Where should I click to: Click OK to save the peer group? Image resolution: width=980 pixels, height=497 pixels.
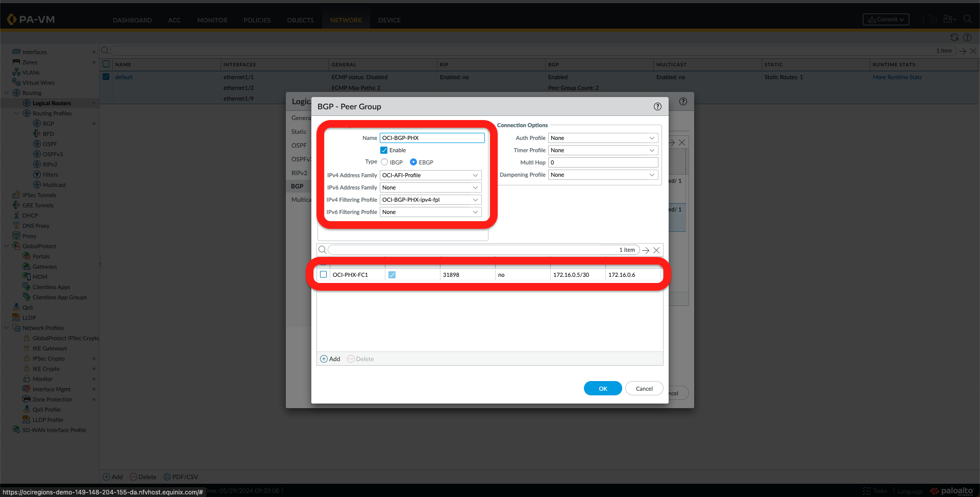click(602, 389)
